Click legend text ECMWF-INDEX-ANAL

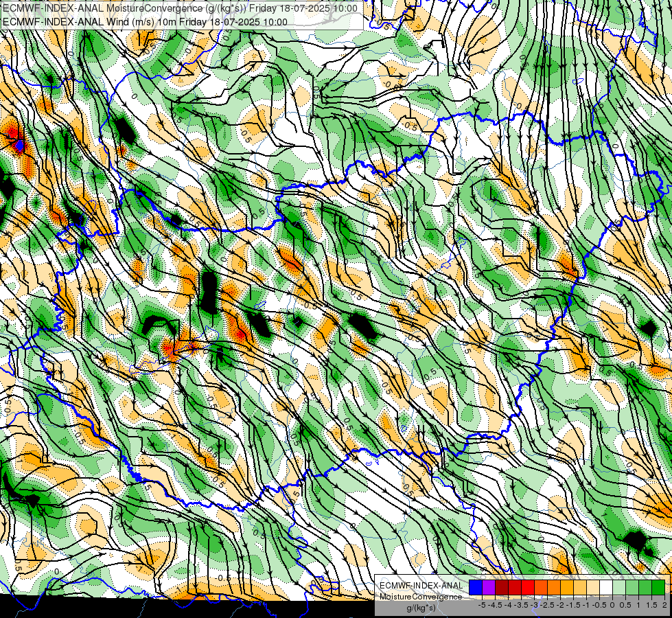click(421, 586)
